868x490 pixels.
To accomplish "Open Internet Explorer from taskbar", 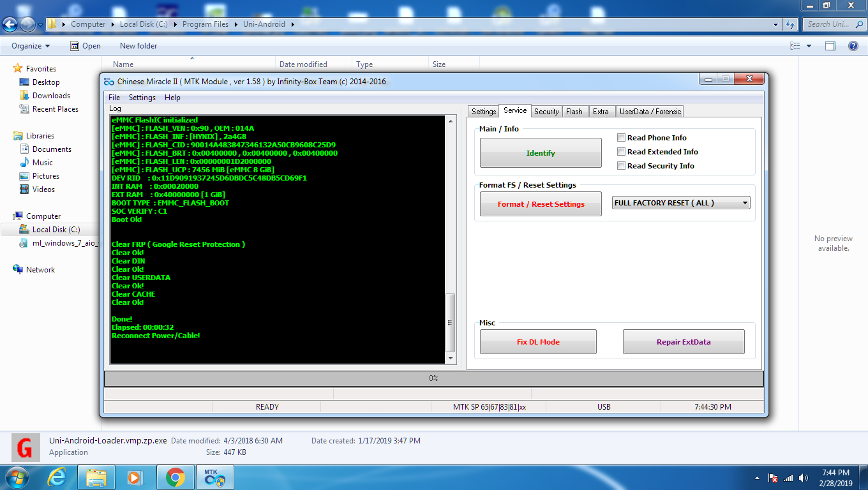I will (57, 477).
